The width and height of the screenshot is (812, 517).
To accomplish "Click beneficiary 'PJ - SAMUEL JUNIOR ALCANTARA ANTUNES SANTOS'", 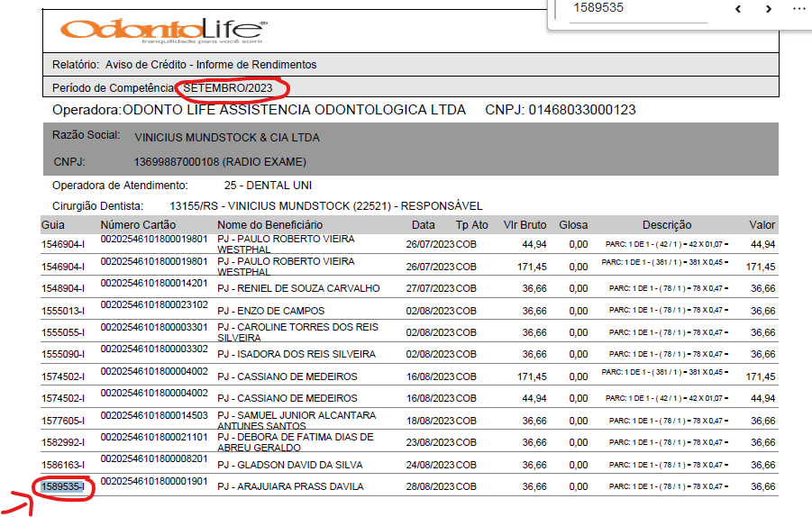I will [x=297, y=421].
